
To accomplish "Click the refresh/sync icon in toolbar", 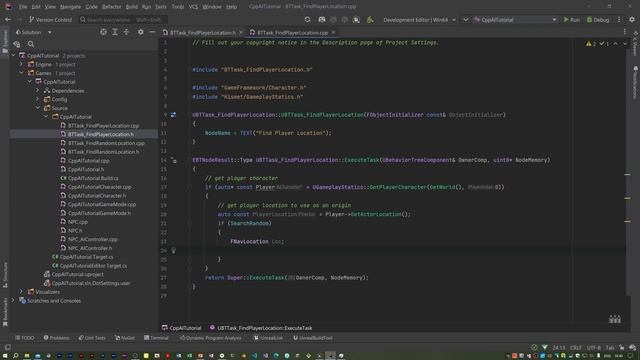I will (x=307, y=20).
